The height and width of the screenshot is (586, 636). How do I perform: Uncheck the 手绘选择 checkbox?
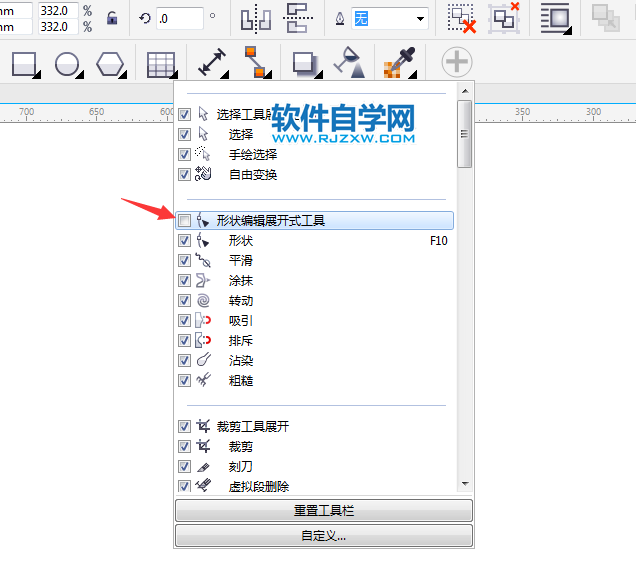tap(184, 155)
